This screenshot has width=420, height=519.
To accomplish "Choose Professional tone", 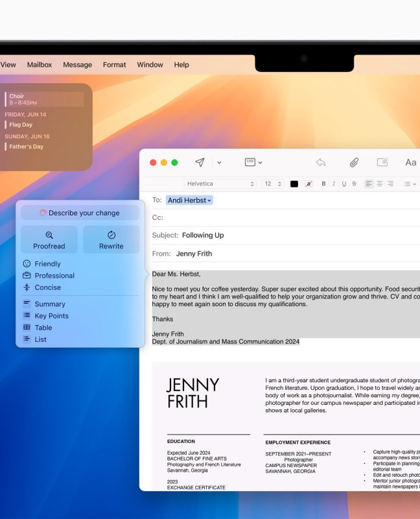I will pyautogui.click(x=54, y=276).
